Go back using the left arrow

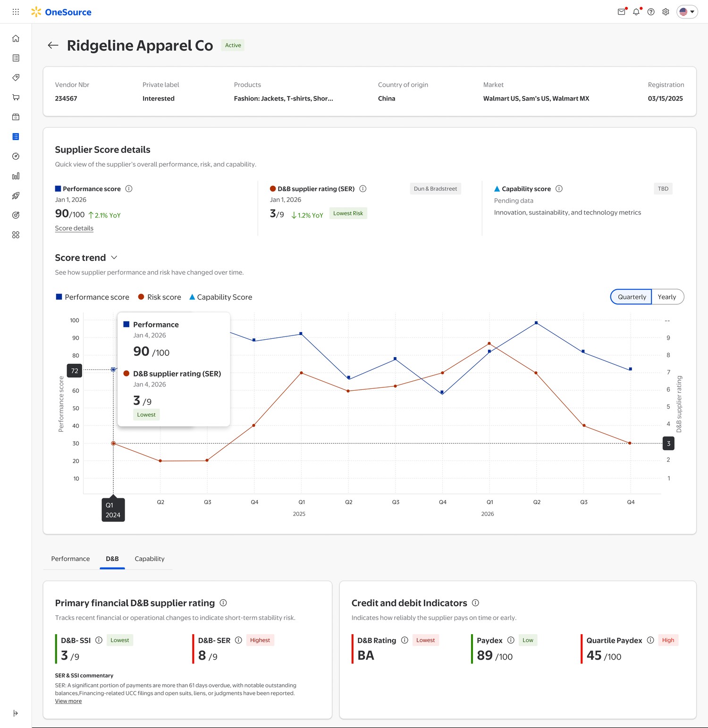coord(53,45)
